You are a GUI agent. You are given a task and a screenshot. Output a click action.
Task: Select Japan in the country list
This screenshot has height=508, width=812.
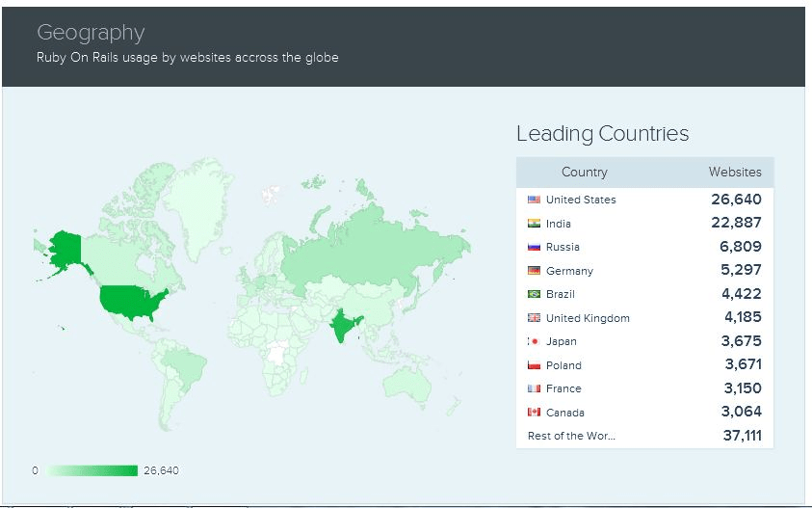[x=562, y=341]
